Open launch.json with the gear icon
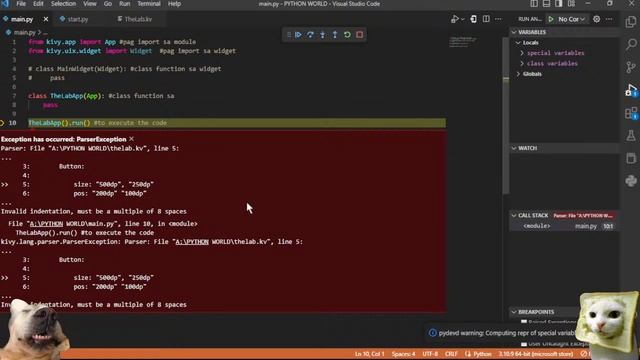Image resolution: width=640 pixels, height=360 pixels. point(596,19)
